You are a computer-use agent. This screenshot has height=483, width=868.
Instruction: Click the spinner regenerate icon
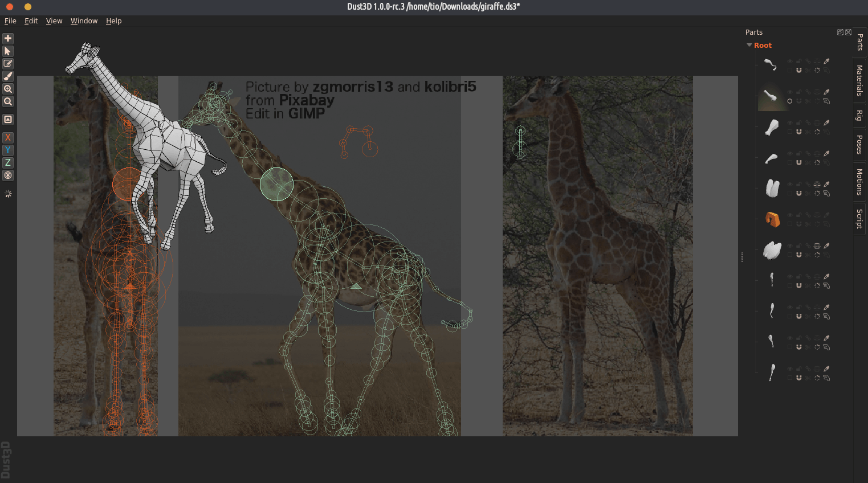click(8, 194)
